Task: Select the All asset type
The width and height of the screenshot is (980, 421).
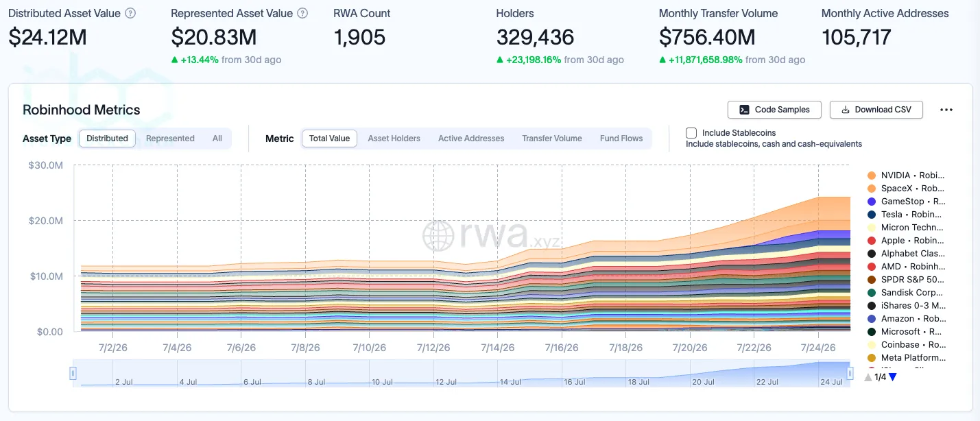Action: (217, 139)
